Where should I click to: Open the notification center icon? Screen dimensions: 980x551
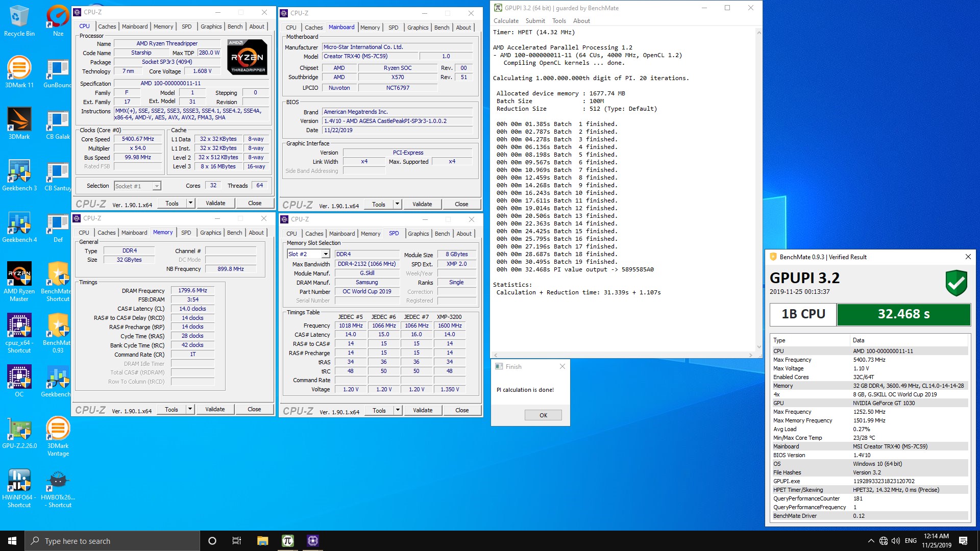click(x=963, y=541)
